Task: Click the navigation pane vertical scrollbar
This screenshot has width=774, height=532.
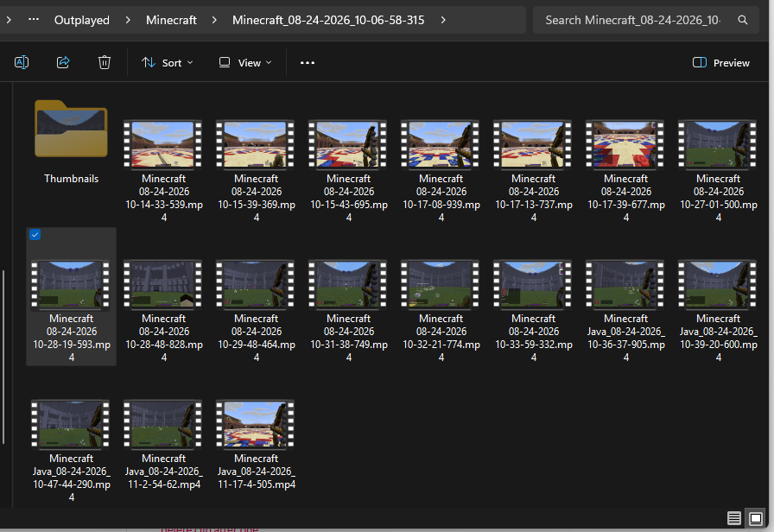Action: pyautogui.click(x=4, y=357)
